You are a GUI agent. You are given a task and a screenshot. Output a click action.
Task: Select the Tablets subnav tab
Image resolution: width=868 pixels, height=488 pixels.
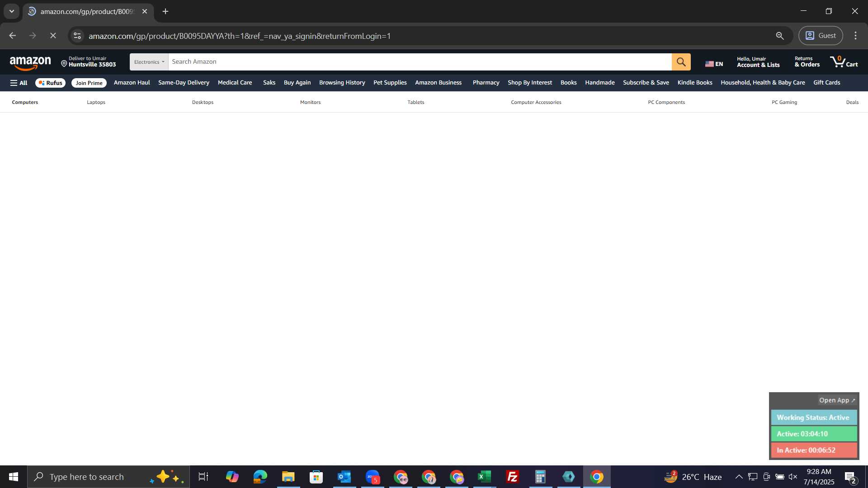click(x=415, y=102)
